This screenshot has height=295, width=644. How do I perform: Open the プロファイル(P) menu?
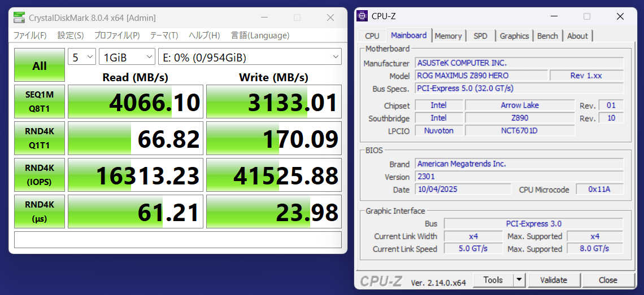point(117,36)
